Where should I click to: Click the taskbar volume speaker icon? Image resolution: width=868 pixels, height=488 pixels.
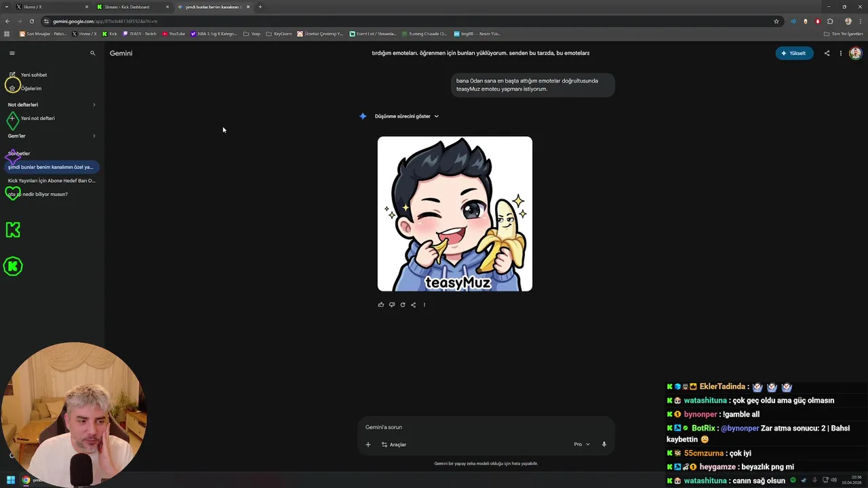point(833,480)
